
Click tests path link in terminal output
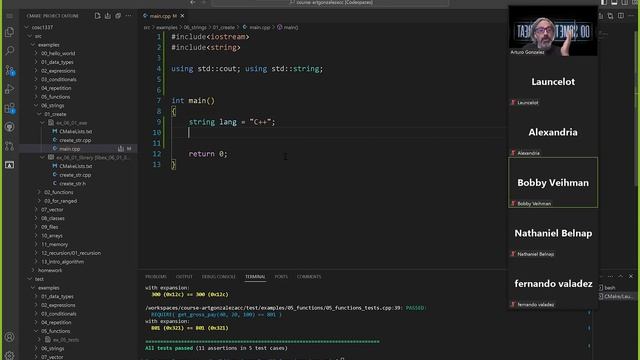click(x=273, y=308)
